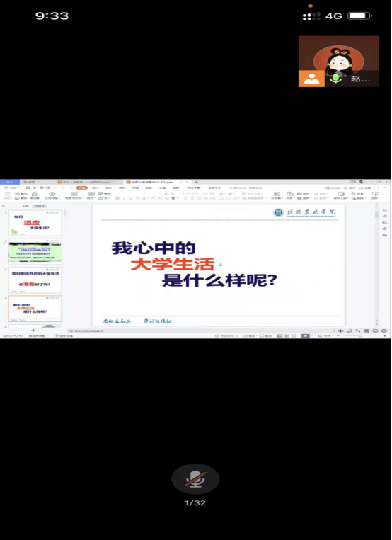The width and height of the screenshot is (392, 540).
Task: Select the speaker's avatar video thumbnail
Action: (339, 62)
